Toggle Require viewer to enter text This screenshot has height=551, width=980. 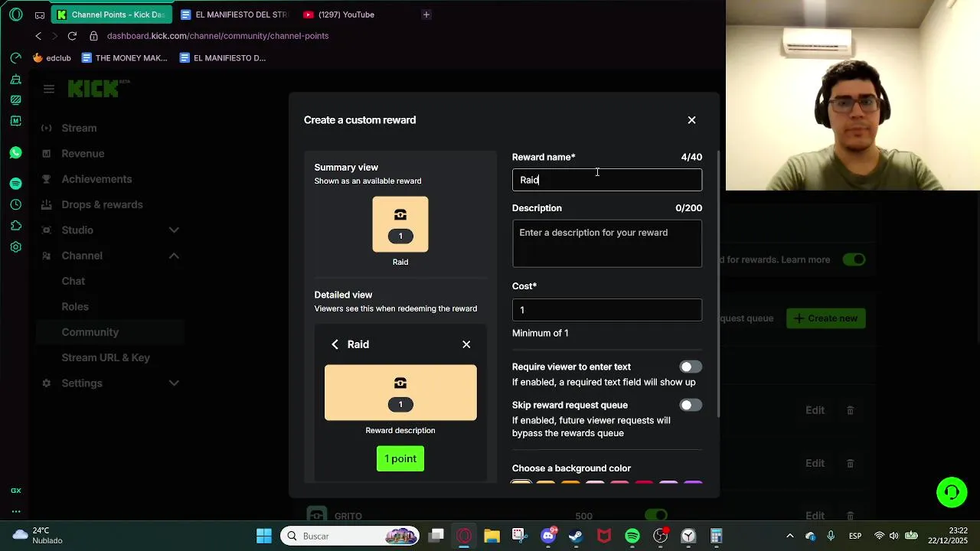point(691,367)
